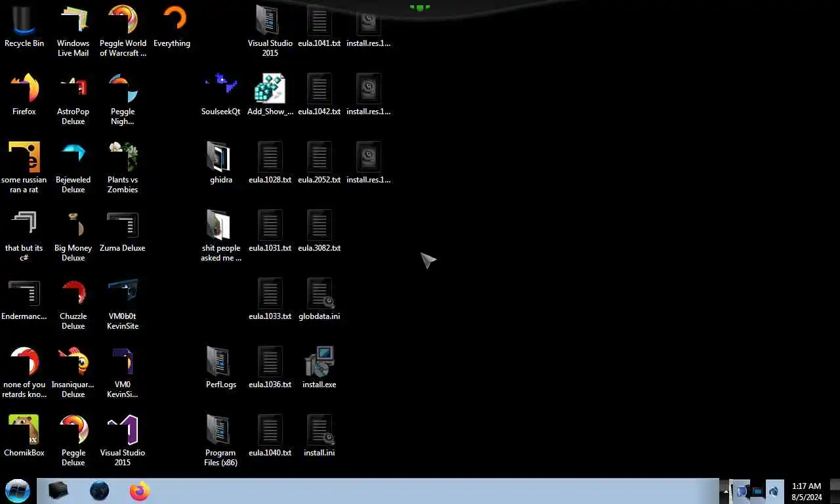
Task: Open the Program Files (x86) folder
Action: (x=221, y=440)
